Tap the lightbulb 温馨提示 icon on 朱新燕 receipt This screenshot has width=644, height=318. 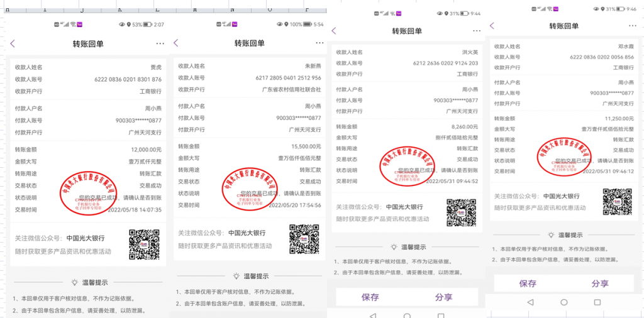pyautogui.click(x=236, y=276)
